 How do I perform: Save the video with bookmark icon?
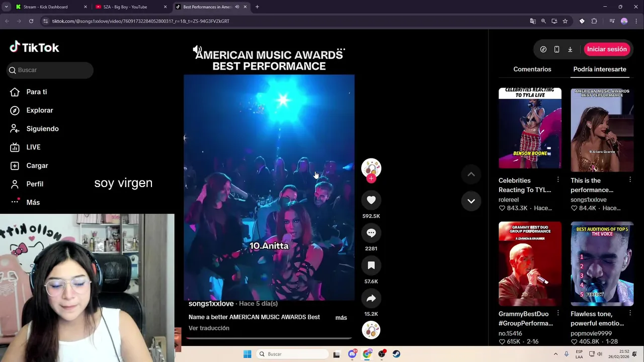[x=371, y=265]
